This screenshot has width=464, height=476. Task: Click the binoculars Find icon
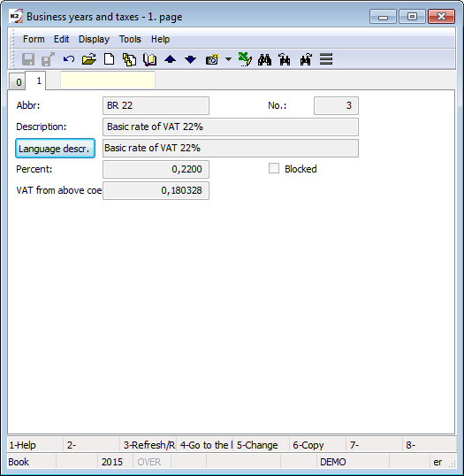pyautogui.click(x=264, y=59)
